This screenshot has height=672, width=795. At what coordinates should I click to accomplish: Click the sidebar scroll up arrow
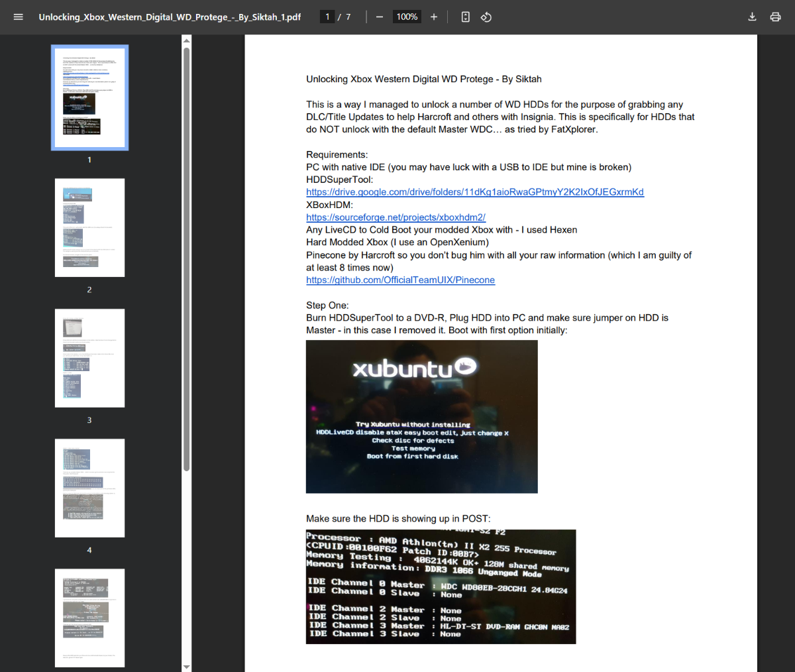(x=186, y=40)
